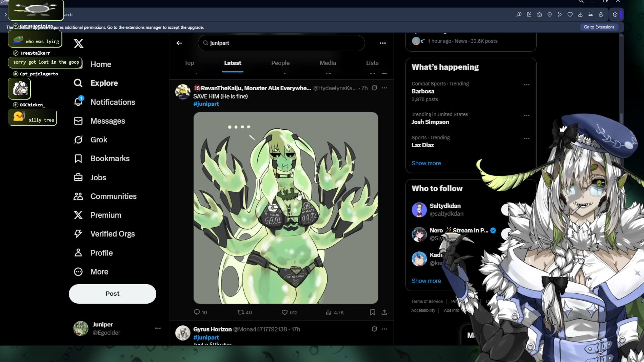Click the junipart search field
The height and width of the screenshot is (362, 644).
pos(282,43)
